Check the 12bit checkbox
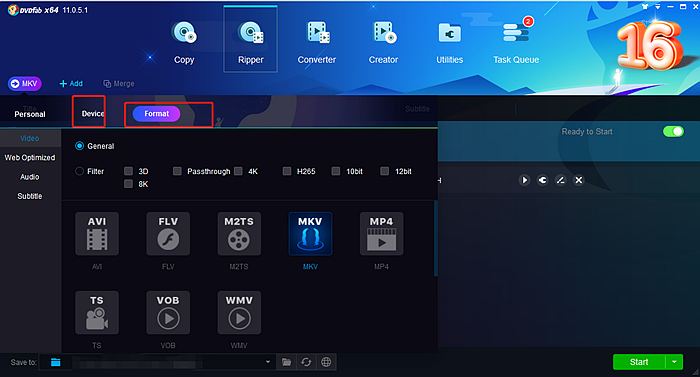Screen dimensions: 700x377 click(x=384, y=171)
